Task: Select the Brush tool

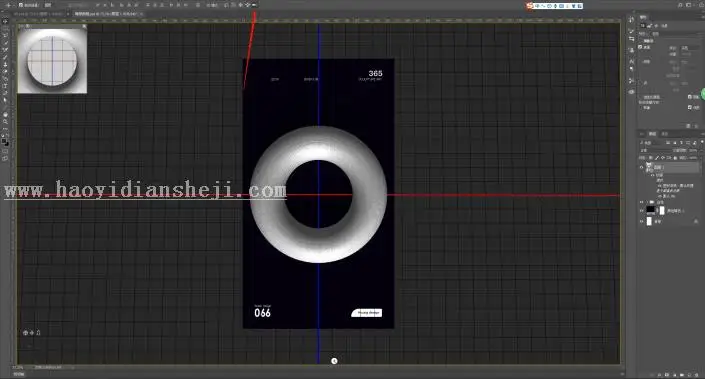Action: coord(5,57)
